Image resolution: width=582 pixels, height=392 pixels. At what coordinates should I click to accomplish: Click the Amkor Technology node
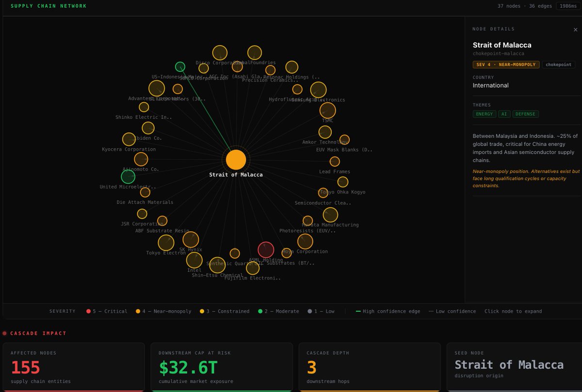tap(325, 132)
